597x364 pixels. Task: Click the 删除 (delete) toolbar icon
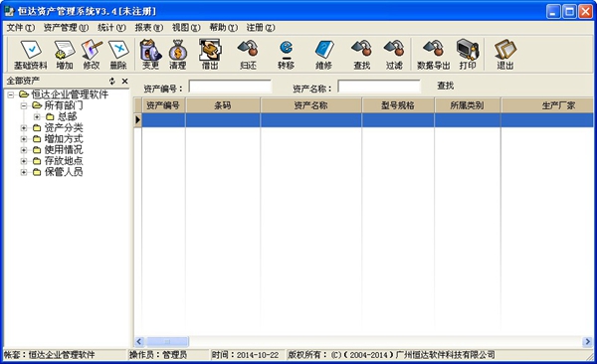118,55
